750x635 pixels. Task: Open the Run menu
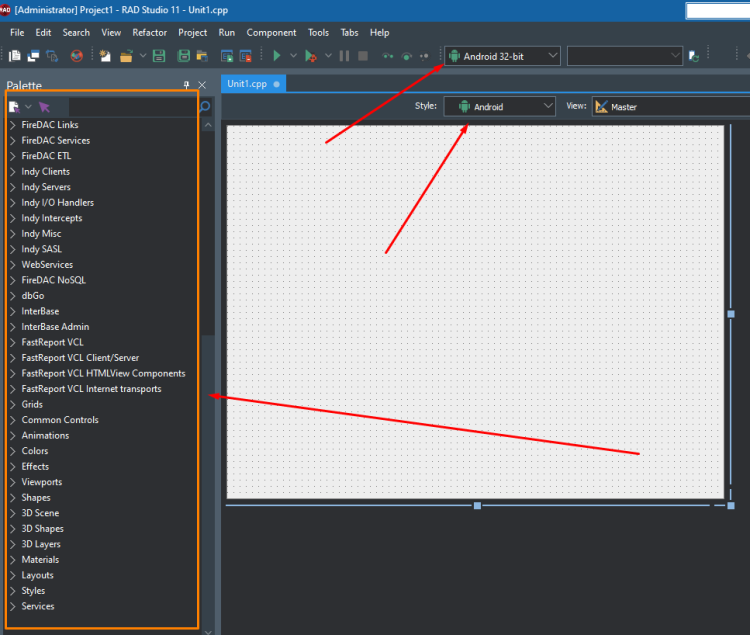pos(227,33)
